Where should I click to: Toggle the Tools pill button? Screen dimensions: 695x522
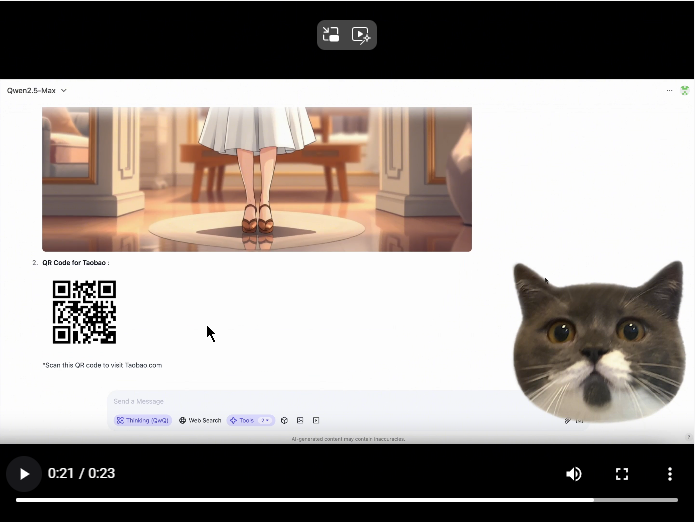[242, 421]
